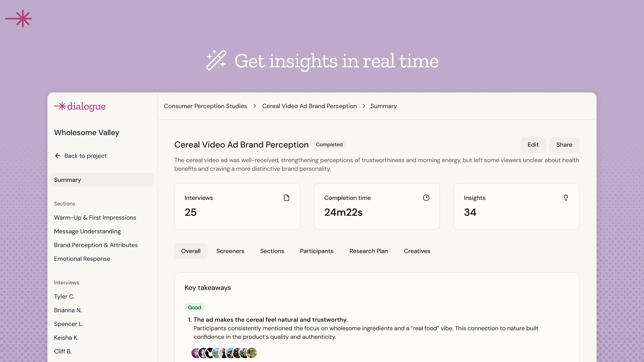644x362 pixels.
Task: Click Back to project in the sidebar
Action: 85,156
